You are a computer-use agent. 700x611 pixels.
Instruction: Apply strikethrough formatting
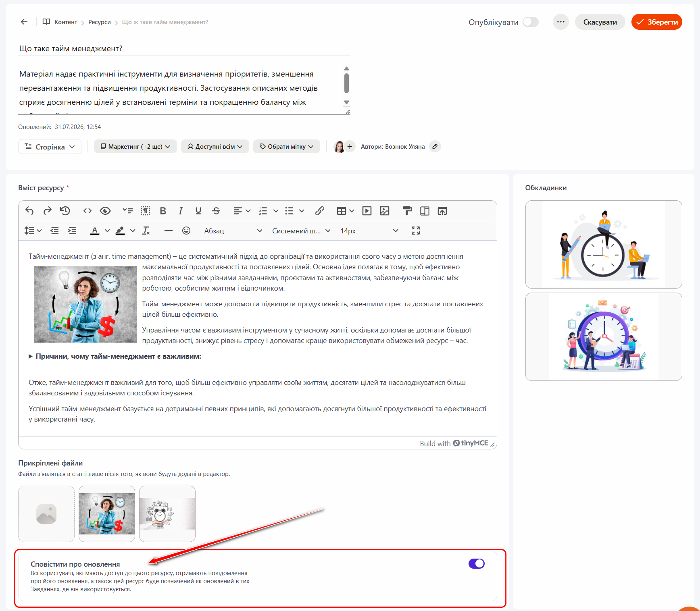pos(216,211)
